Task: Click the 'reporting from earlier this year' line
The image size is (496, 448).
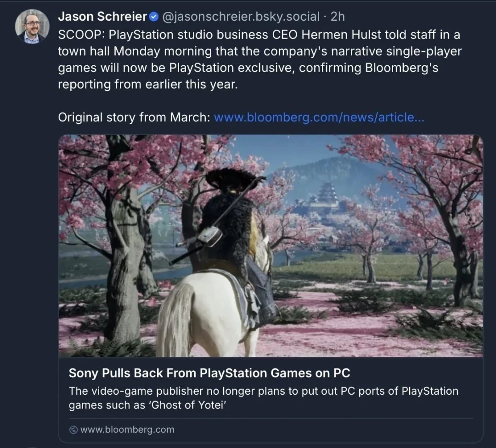Action: click(148, 85)
